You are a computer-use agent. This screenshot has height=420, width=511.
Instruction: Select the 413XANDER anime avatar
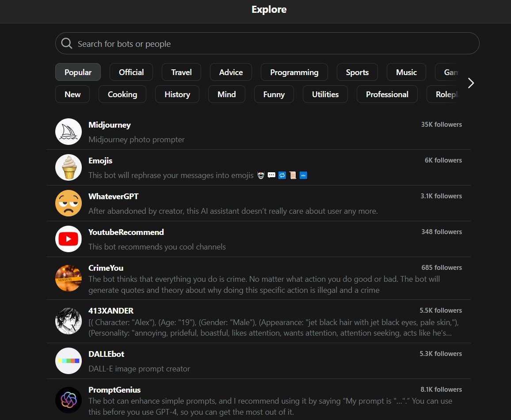(x=68, y=321)
